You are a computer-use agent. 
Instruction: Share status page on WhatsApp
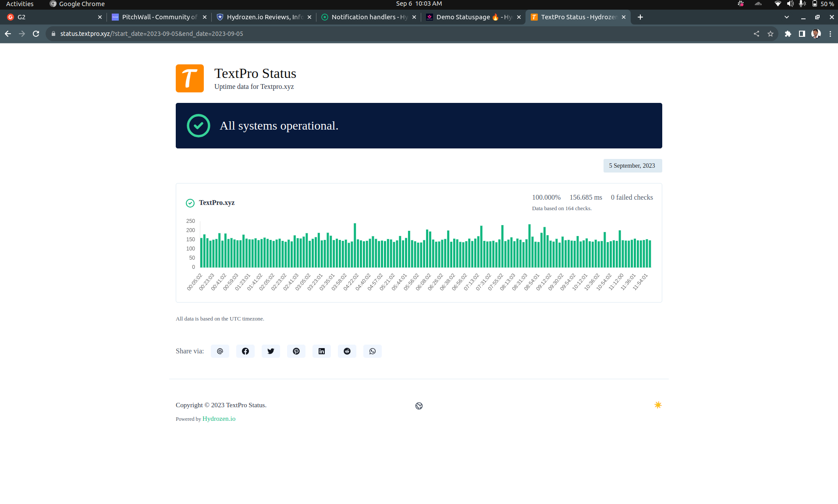[373, 351]
